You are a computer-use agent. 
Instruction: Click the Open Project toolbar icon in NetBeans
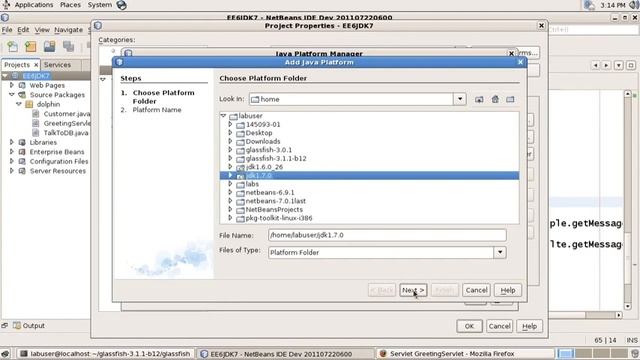(x=49, y=46)
